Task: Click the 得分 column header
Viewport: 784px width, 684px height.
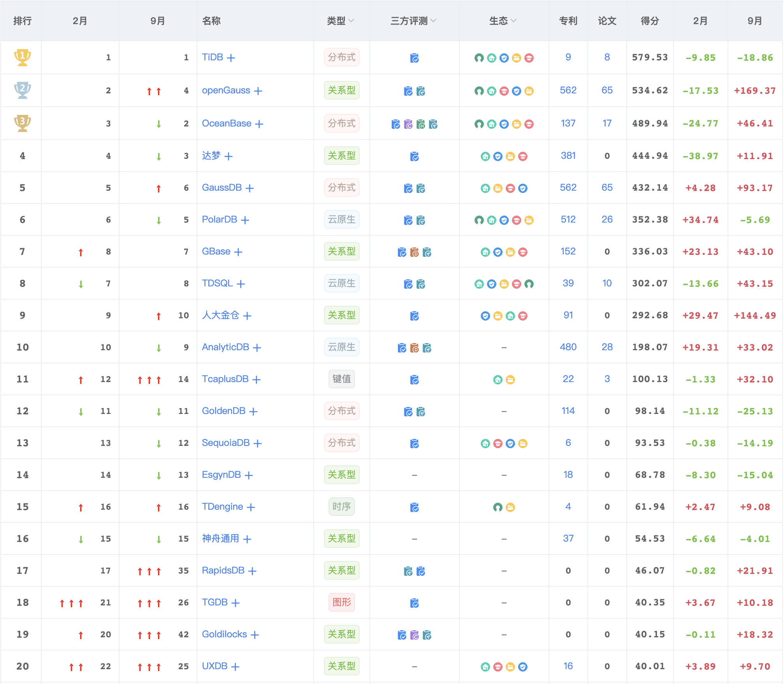Action: pyautogui.click(x=650, y=21)
